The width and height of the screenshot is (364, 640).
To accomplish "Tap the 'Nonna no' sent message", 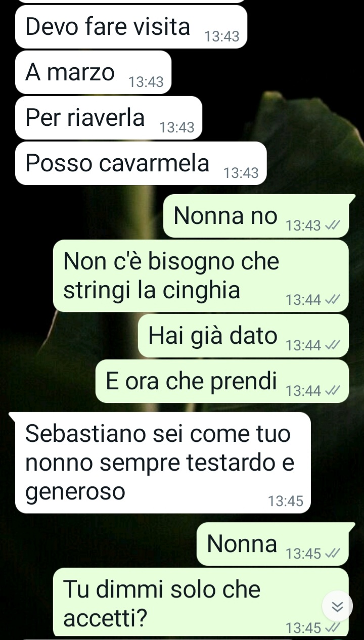I will pyautogui.click(x=256, y=216).
